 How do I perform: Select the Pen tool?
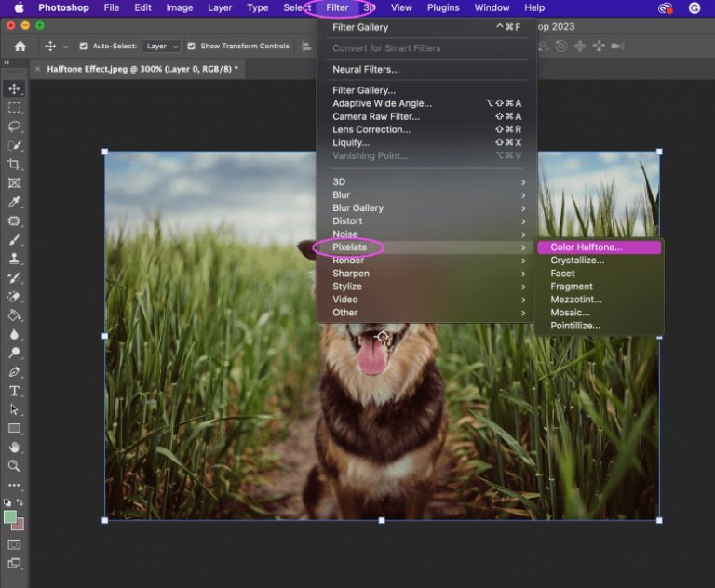(14, 372)
